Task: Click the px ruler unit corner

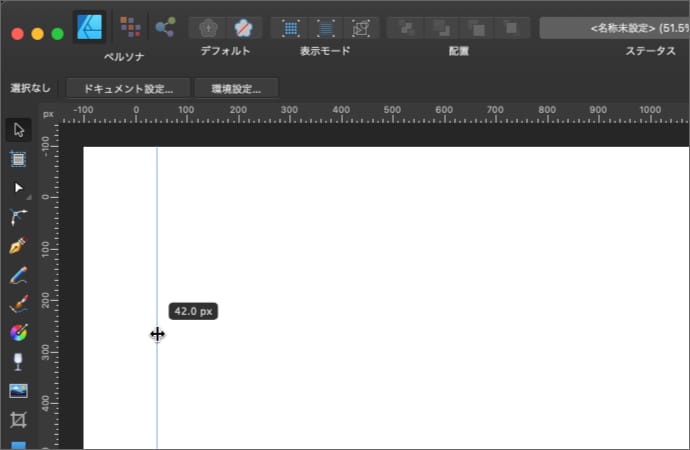Action: (48, 114)
